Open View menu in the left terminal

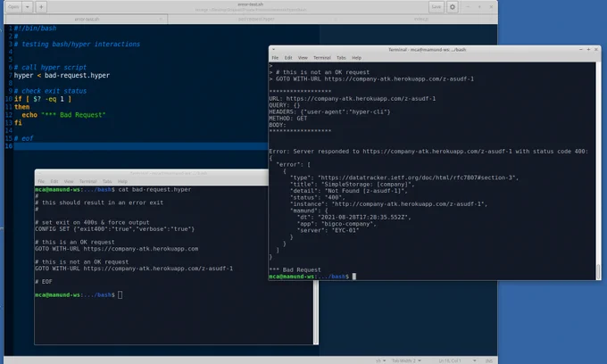pos(69,181)
